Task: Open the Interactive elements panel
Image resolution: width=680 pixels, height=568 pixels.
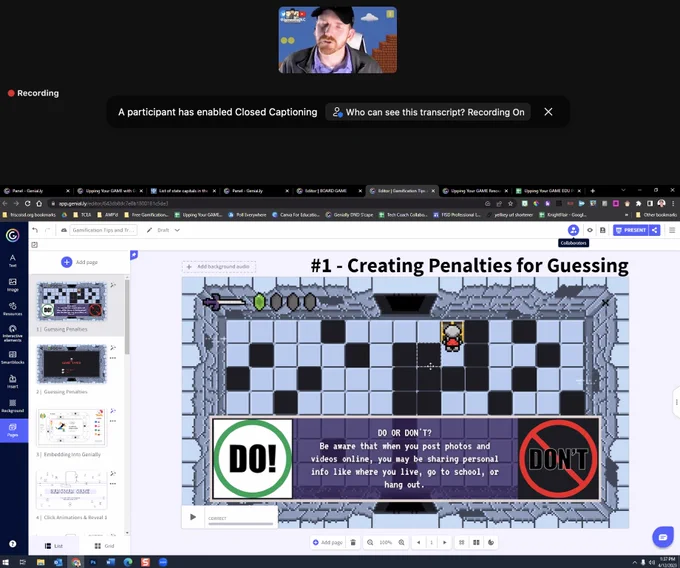Action: click(x=13, y=333)
